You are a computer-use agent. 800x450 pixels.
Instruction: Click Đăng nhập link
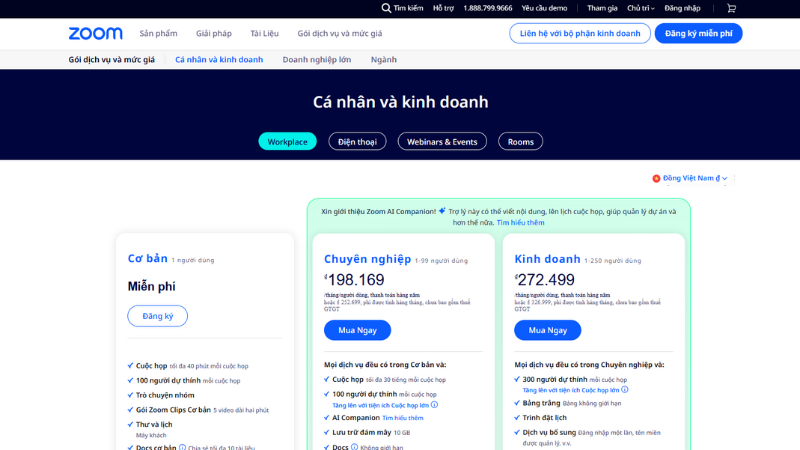point(682,8)
